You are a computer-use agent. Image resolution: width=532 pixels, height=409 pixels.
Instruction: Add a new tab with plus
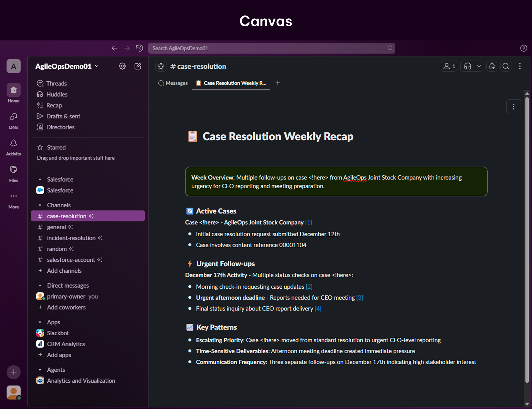(x=278, y=83)
